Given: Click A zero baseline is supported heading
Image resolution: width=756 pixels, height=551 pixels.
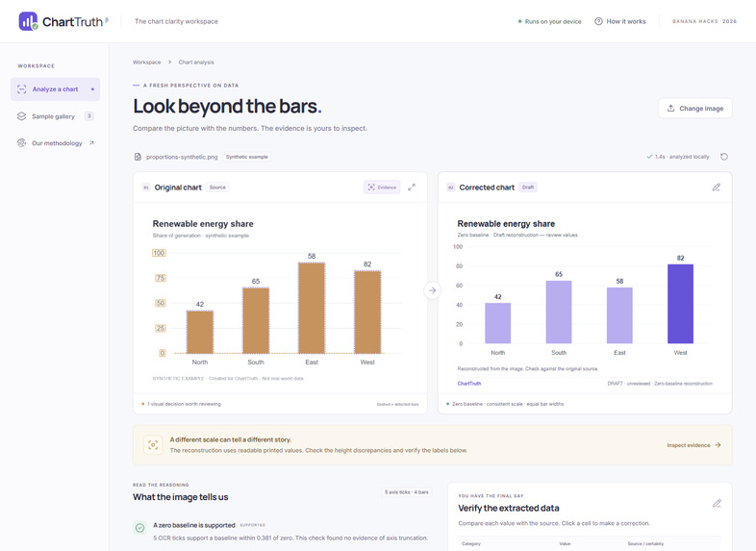Looking at the screenshot, I should pyautogui.click(x=194, y=525).
